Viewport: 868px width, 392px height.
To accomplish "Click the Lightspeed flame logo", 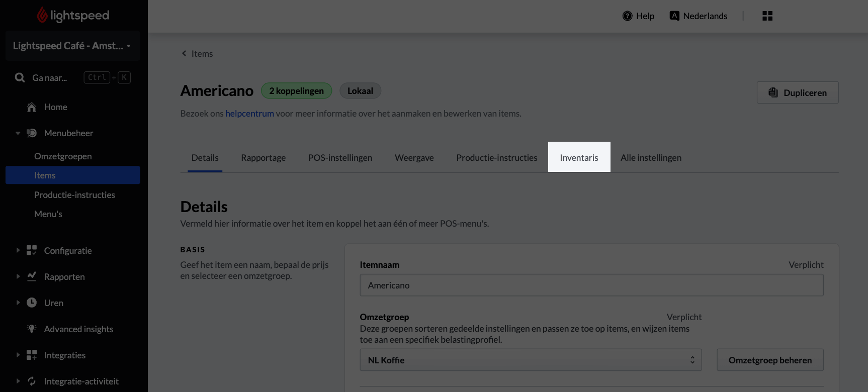I will click(42, 15).
